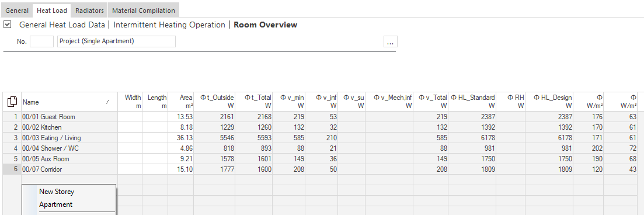Select the Room Overview section
The width and height of the screenshot is (644, 215).
tap(265, 25)
